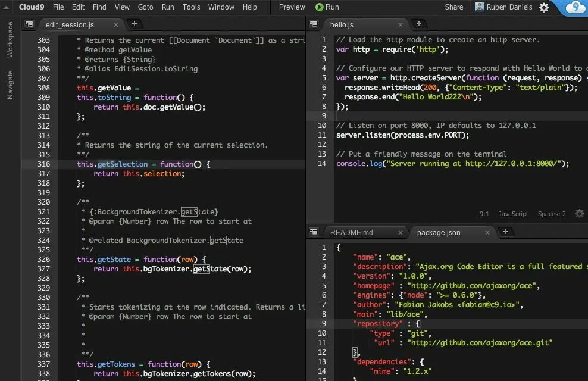Click the Preview button

click(292, 7)
